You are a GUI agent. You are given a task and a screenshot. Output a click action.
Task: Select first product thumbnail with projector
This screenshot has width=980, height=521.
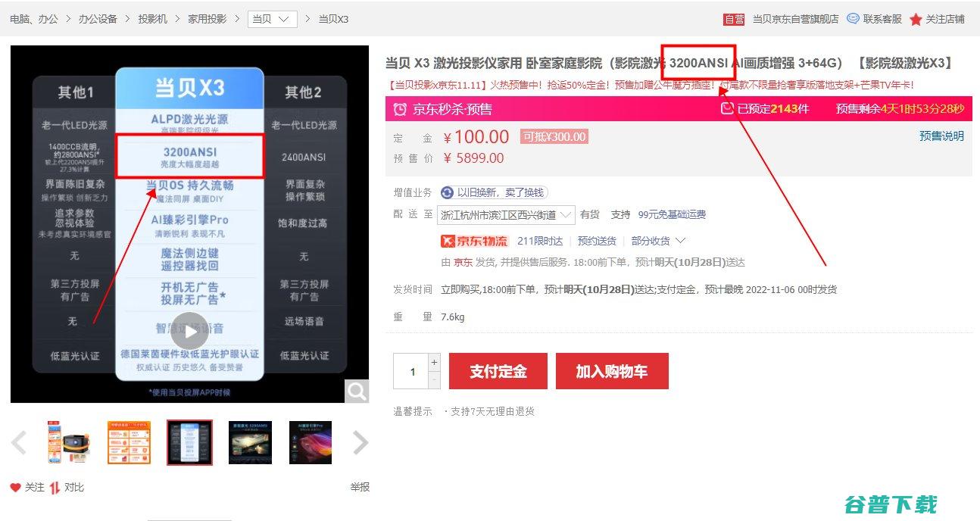pos(67,443)
